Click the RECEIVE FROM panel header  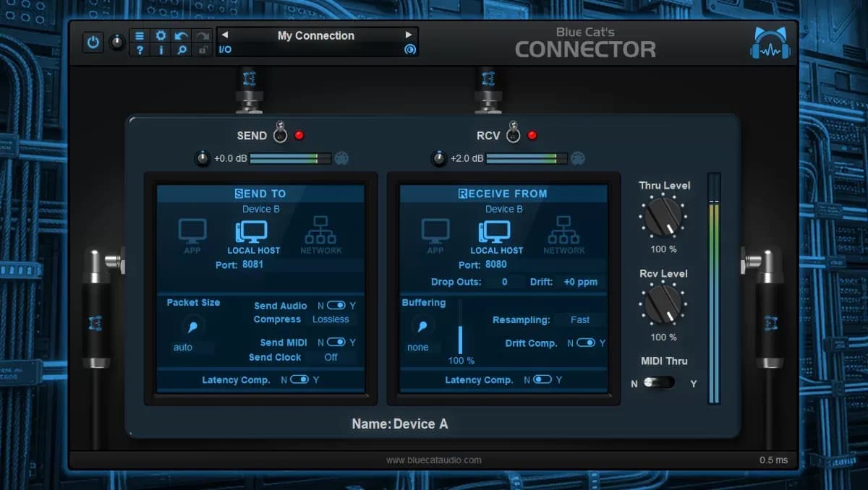[x=503, y=194]
